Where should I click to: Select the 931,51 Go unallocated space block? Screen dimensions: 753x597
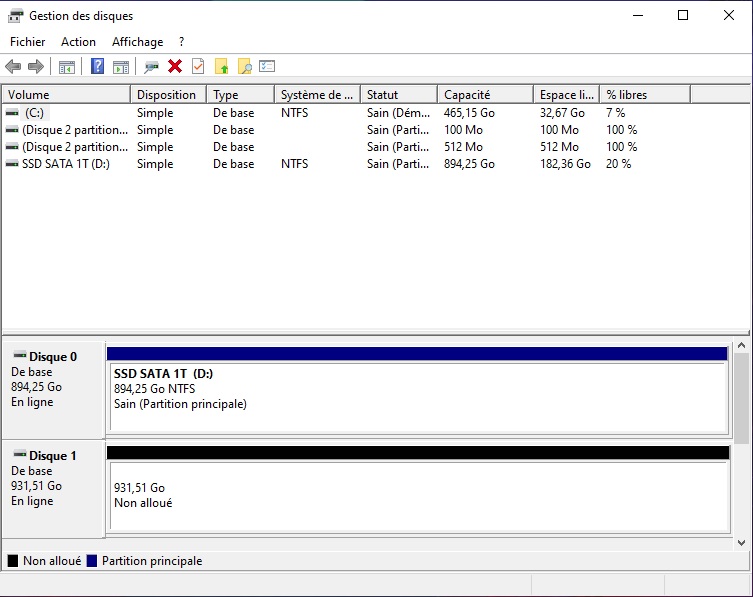(417, 496)
